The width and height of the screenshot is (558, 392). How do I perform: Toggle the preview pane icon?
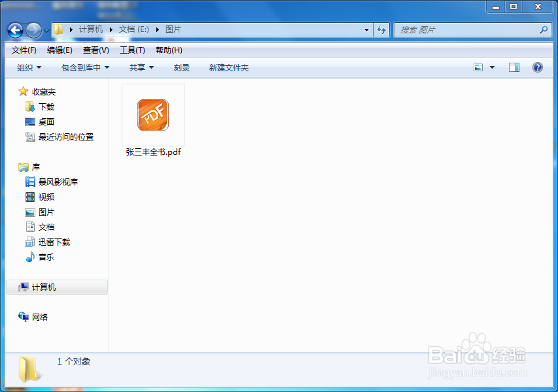[514, 67]
